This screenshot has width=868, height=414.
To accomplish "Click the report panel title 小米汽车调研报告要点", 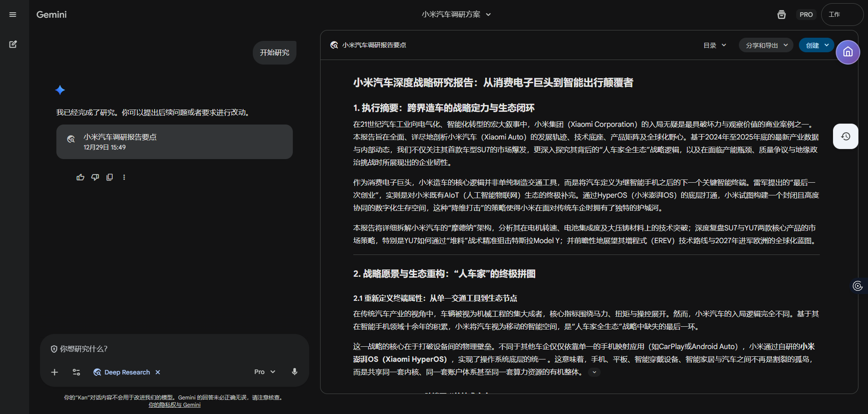I will pos(374,45).
